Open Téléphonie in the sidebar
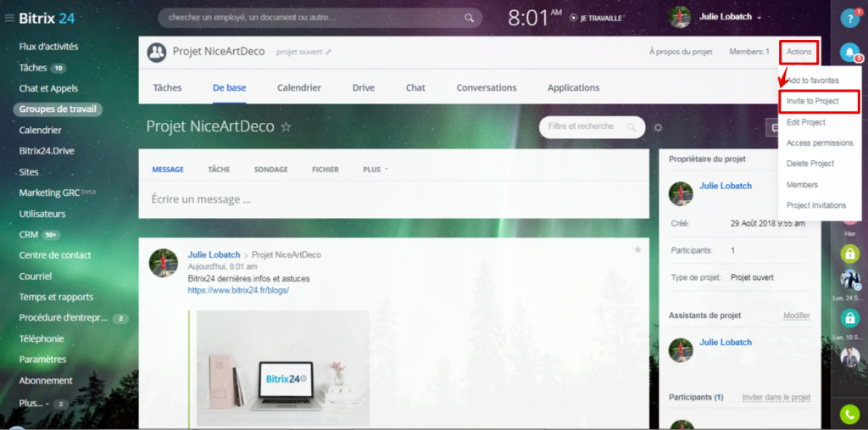This screenshot has height=430, width=868. (42, 338)
